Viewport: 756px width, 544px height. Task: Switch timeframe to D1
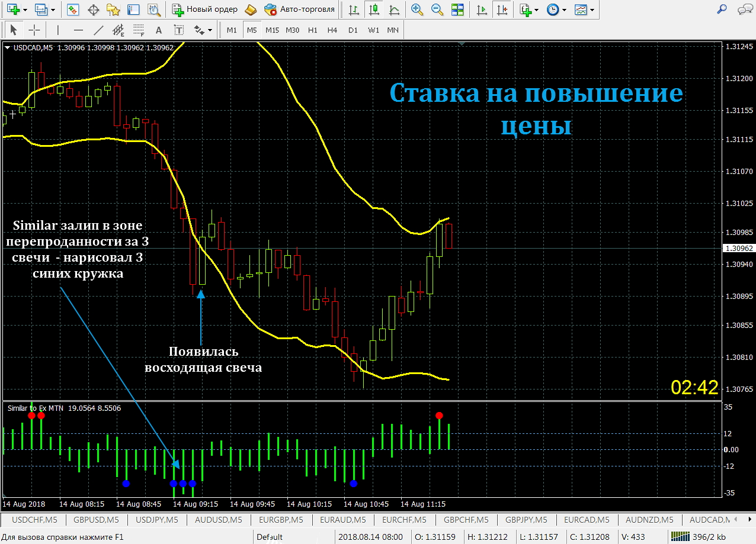tap(353, 30)
